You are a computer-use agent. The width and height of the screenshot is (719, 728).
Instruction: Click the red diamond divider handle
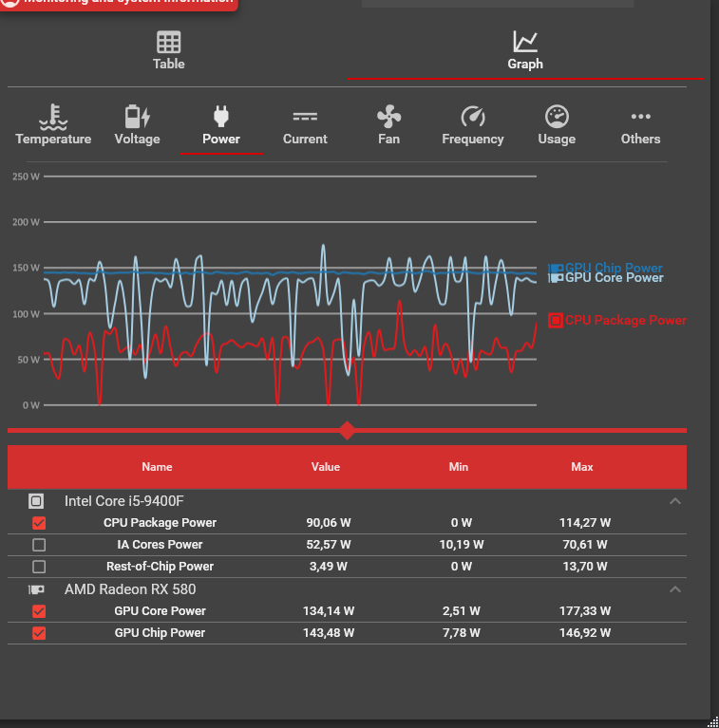347,430
